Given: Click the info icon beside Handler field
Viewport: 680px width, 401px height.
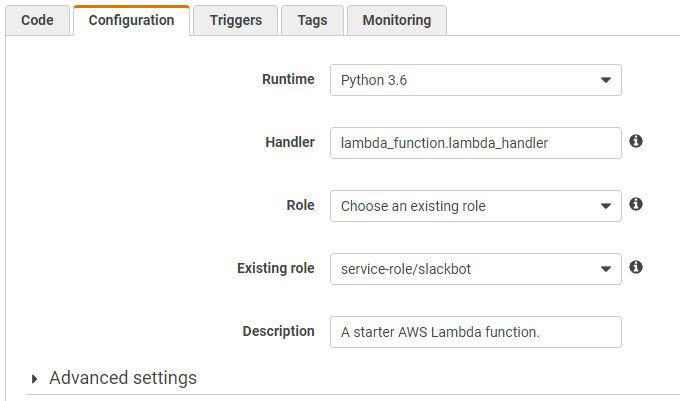Looking at the screenshot, I should [636, 142].
